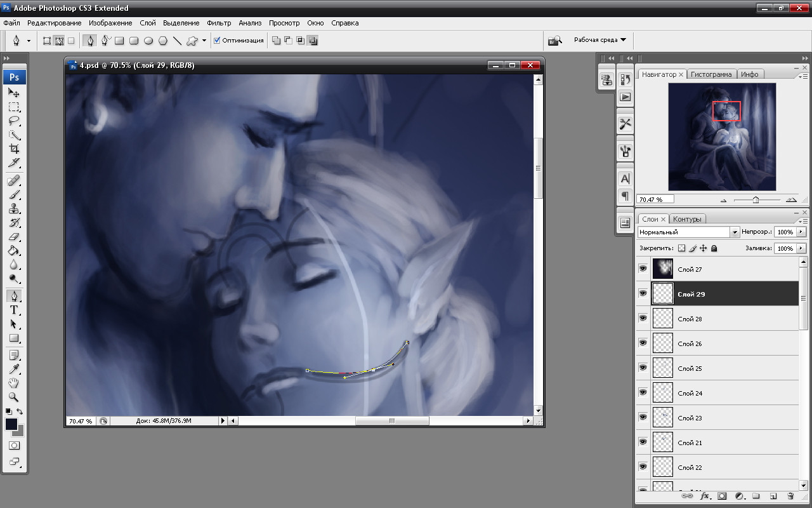Image resolution: width=812 pixels, height=508 pixels.
Task: Select the Zoom tool
Action: point(14,397)
